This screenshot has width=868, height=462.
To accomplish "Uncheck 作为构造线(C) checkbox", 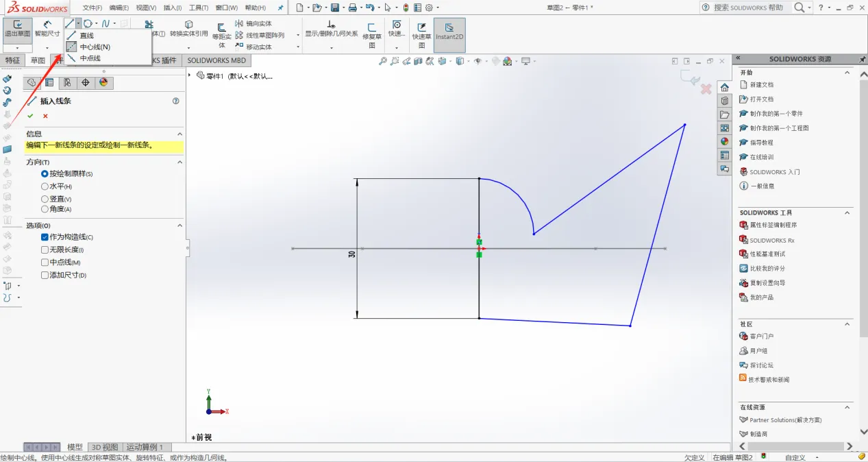I will click(45, 237).
